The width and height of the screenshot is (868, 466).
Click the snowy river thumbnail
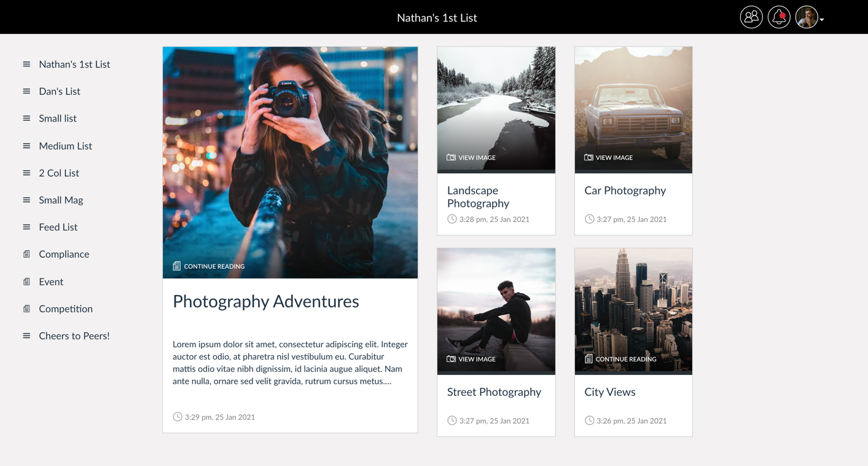(496, 109)
